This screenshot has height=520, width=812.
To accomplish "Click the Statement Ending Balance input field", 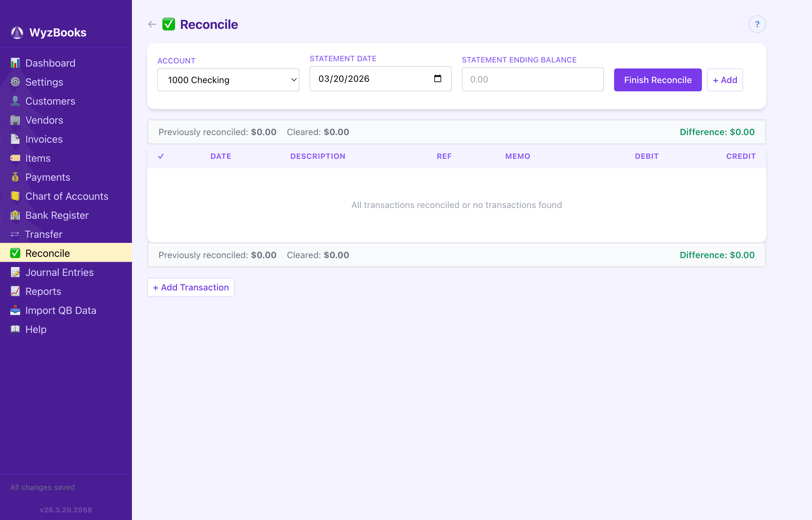I will 532,79.
